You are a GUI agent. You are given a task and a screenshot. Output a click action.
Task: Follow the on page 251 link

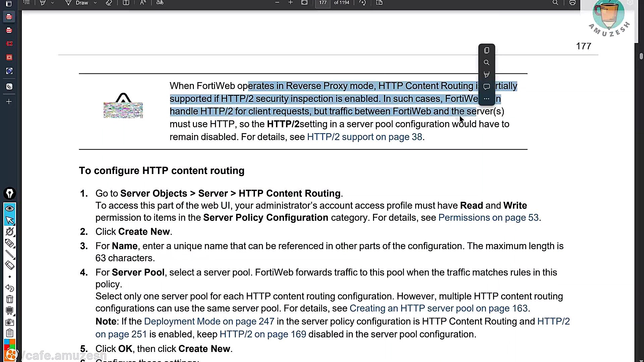click(121, 335)
